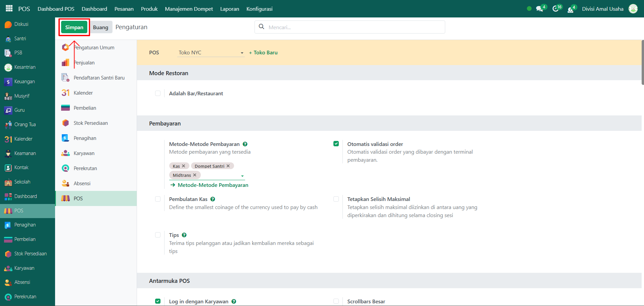Tick the Tetapkan Selisih Maksimal checkbox
Screen dimensions: 644x306
point(336,199)
